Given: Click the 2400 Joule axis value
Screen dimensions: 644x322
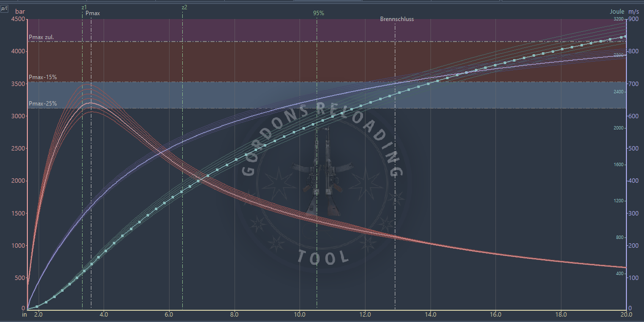Looking at the screenshot, I should pyautogui.click(x=619, y=92).
